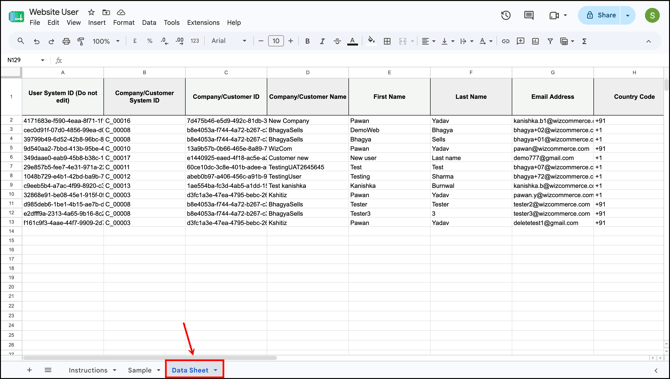Format as currency with pound icon
The image size is (670, 379).
coord(135,41)
